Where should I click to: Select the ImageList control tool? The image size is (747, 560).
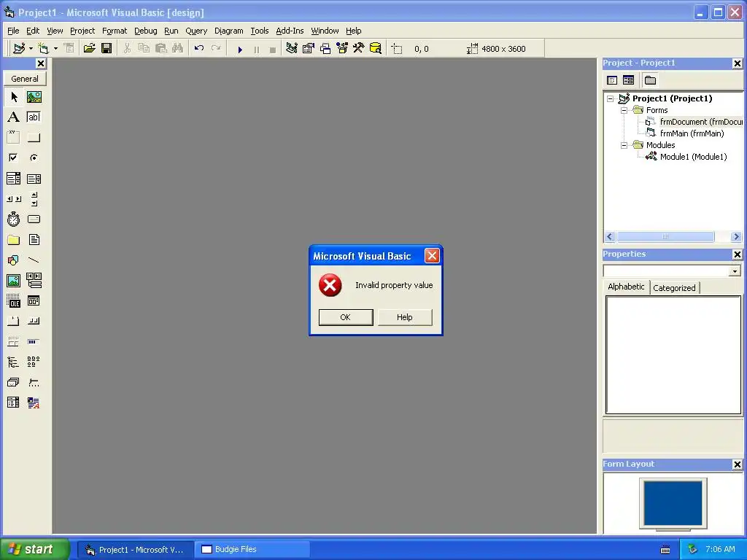point(14,382)
